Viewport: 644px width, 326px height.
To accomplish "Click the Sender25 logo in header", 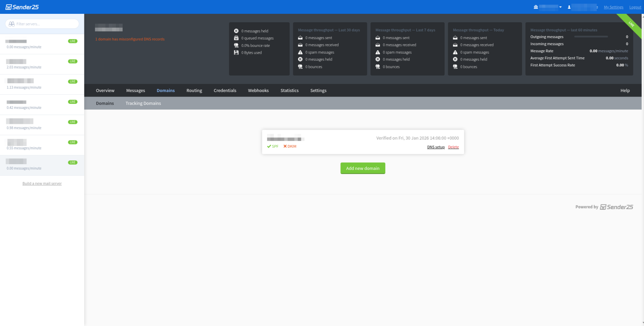I will click(22, 7).
